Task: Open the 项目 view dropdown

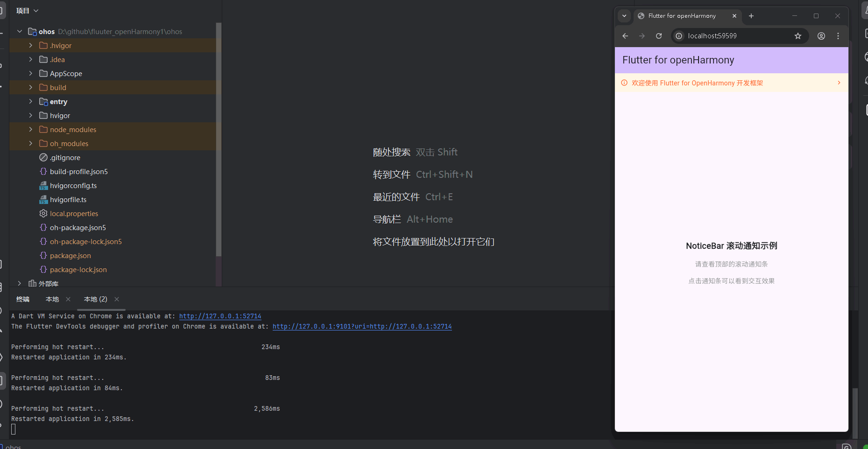Action: pos(27,11)
